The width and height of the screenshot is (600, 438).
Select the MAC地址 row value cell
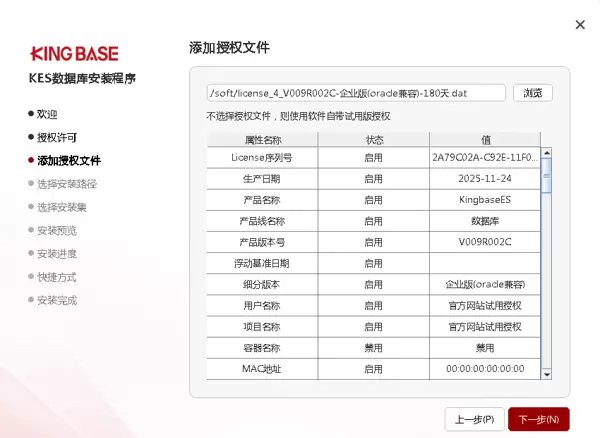coord(484,369)
